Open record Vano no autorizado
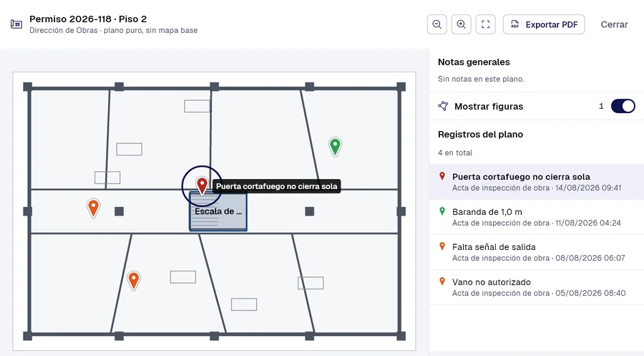The width and height of the screenshot is (644, 356). click(537, 287)
